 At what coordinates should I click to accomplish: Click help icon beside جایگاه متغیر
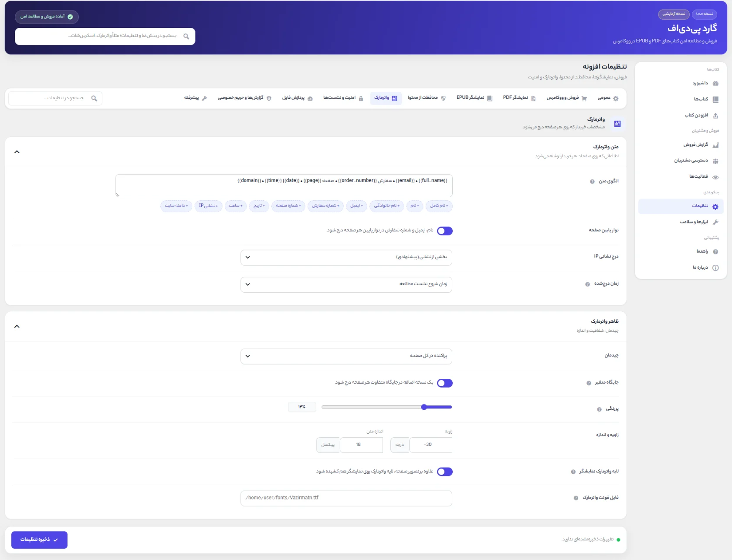[589, 383]
